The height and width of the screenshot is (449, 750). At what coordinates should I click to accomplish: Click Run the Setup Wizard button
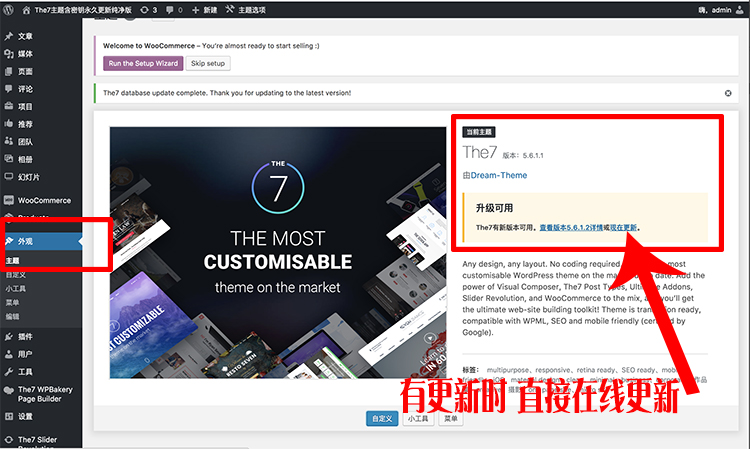click(143, 63)
